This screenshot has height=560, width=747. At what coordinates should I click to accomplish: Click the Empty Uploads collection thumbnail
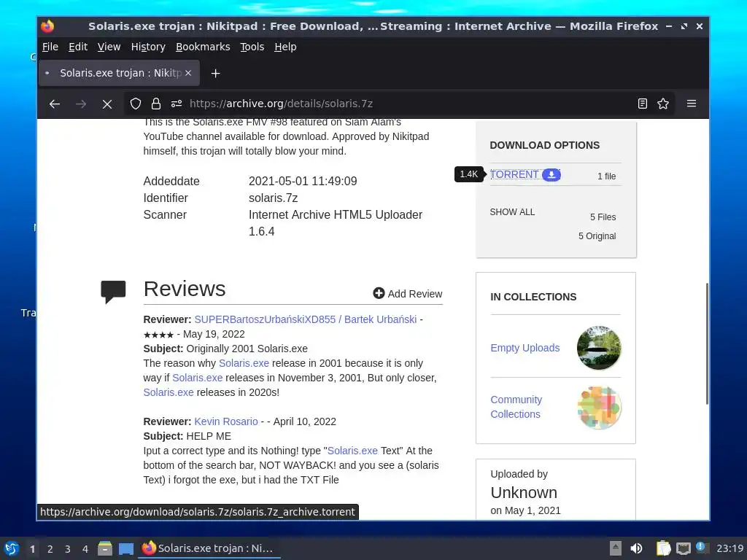tap(599, 348)
